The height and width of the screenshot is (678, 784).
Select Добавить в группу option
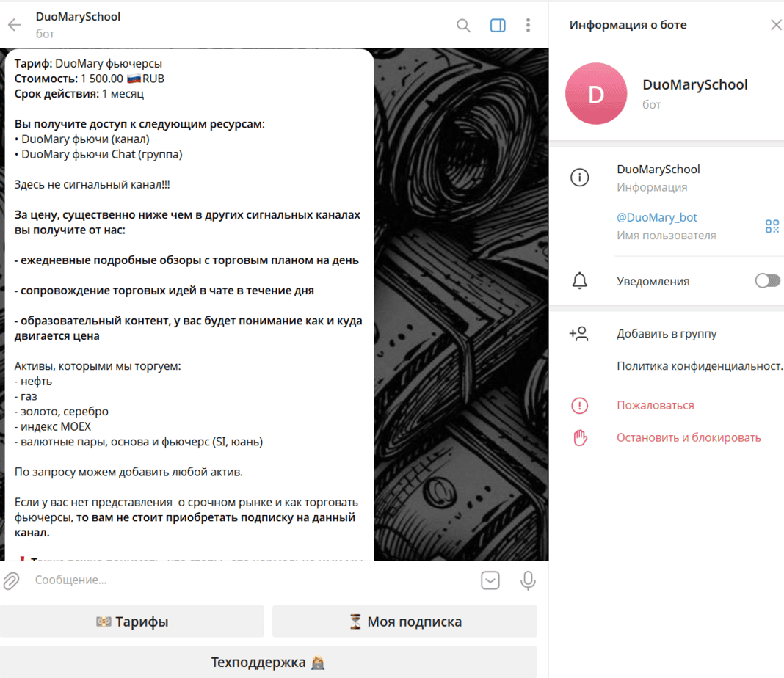point(667,334)
